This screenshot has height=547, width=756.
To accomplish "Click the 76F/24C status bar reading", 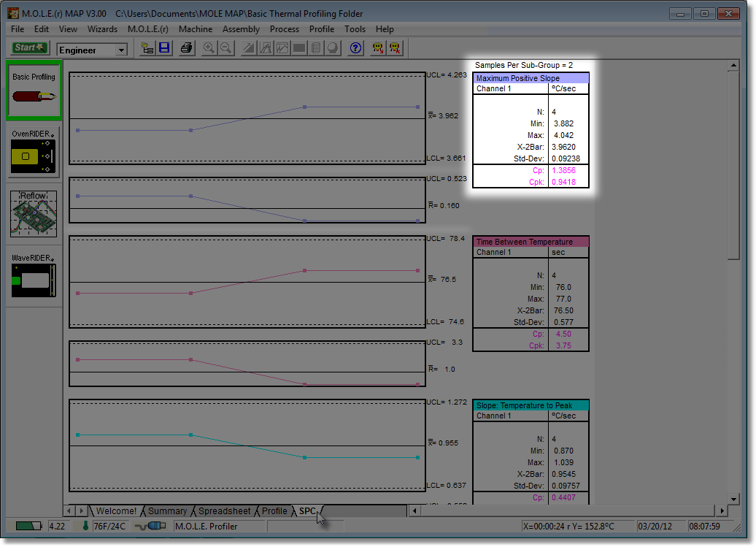I will (109, 527).
